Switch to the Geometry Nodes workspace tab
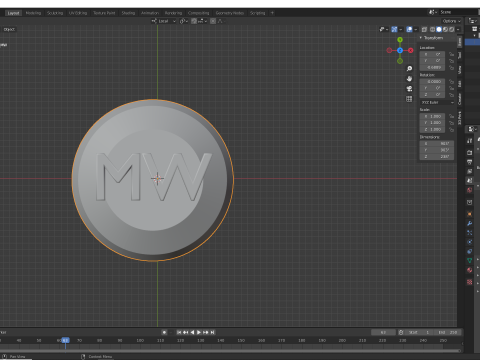This screenshot has height=360, width=480. point(230,13)
